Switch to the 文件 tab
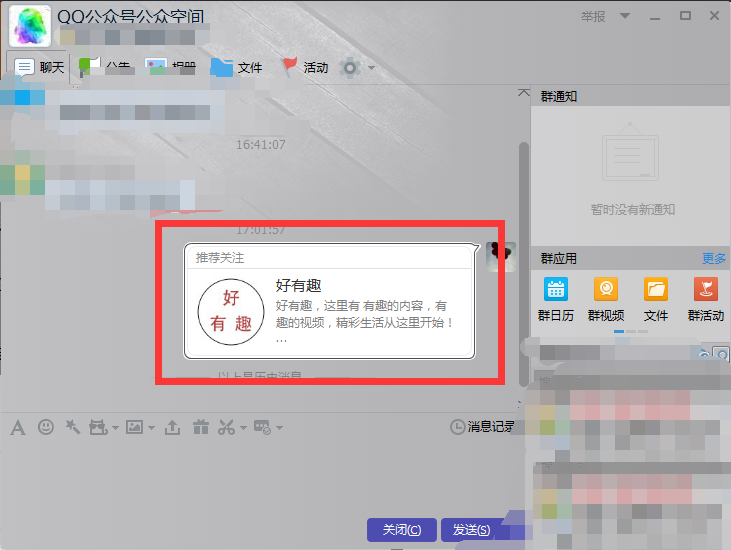731x550 pixels. pos(236,68)
